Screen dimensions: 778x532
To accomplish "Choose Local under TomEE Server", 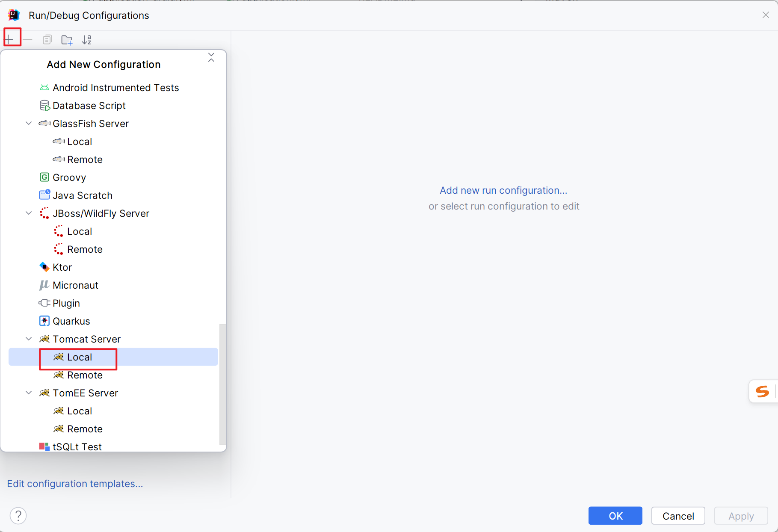I will tap(113, 411).
